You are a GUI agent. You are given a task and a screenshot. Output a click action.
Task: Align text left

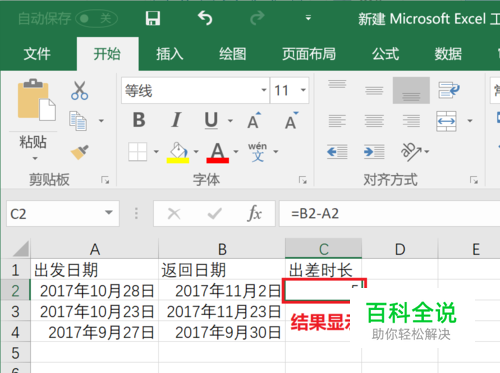point(337,121)
